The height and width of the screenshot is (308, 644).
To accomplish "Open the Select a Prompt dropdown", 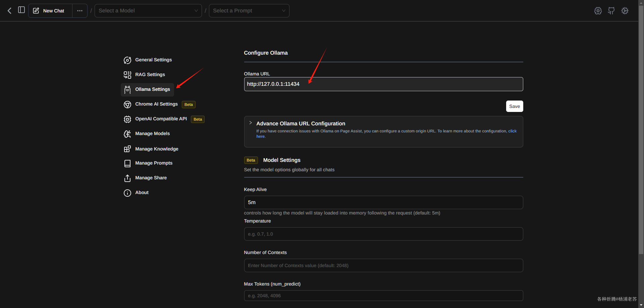I will pyautogui.click(x=249, y=11).
